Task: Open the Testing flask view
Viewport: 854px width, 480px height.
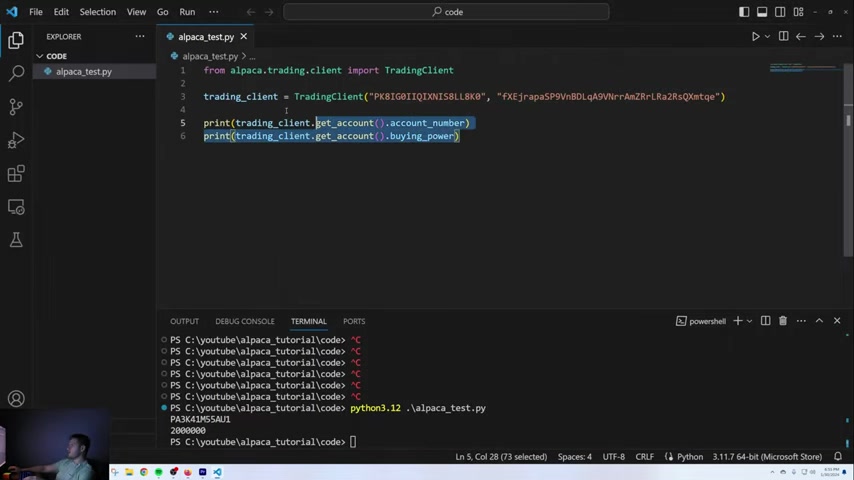Action: (x=16, y=240)
